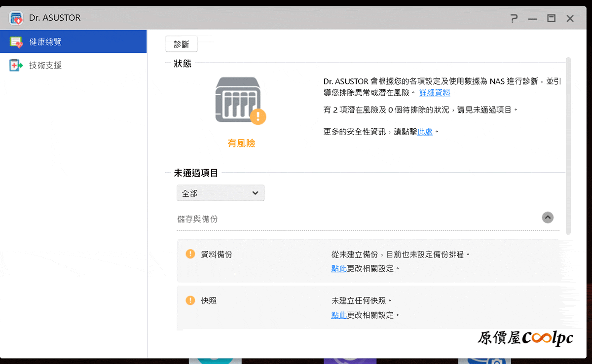Click the text 從未建立備份，目前也未設定備份排程。
Image resolution: width=592 pixels, height=364 pixels.
pyautogui.click(x=401, y=255)
